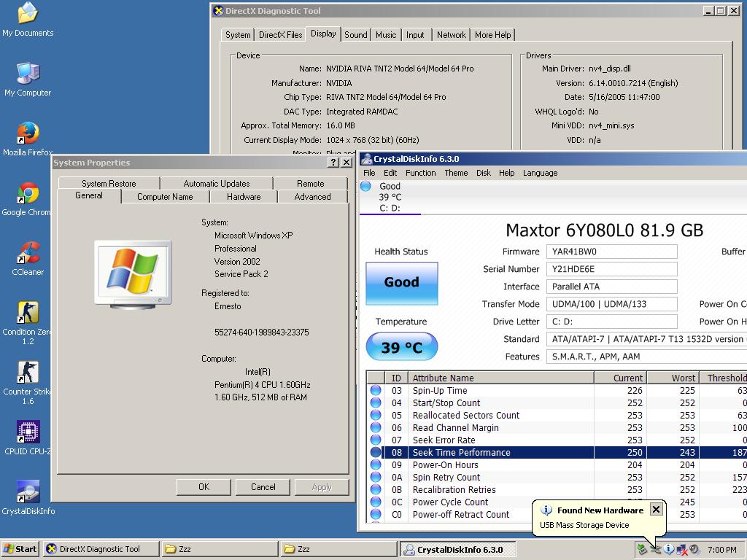Close the Found New Hardware balloon

[x=656, y=510]
